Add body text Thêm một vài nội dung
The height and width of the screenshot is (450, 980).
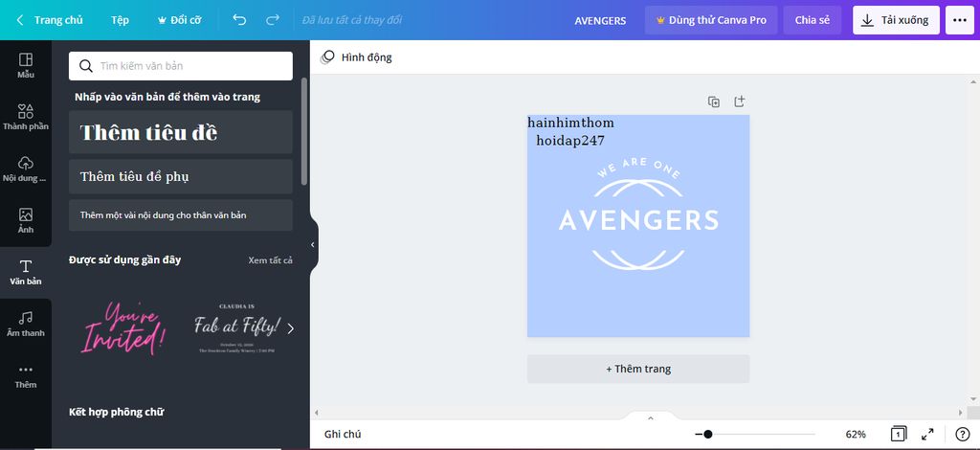click(181, 215)
